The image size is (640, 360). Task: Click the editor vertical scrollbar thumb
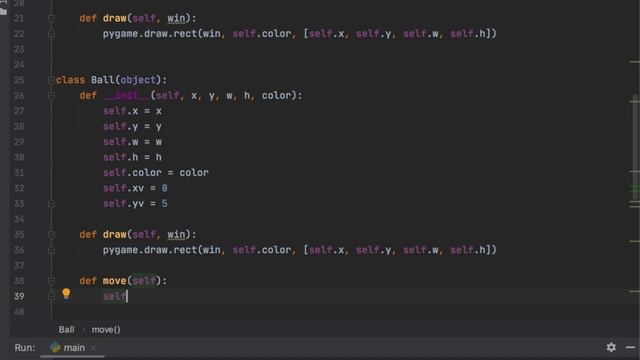634,147
